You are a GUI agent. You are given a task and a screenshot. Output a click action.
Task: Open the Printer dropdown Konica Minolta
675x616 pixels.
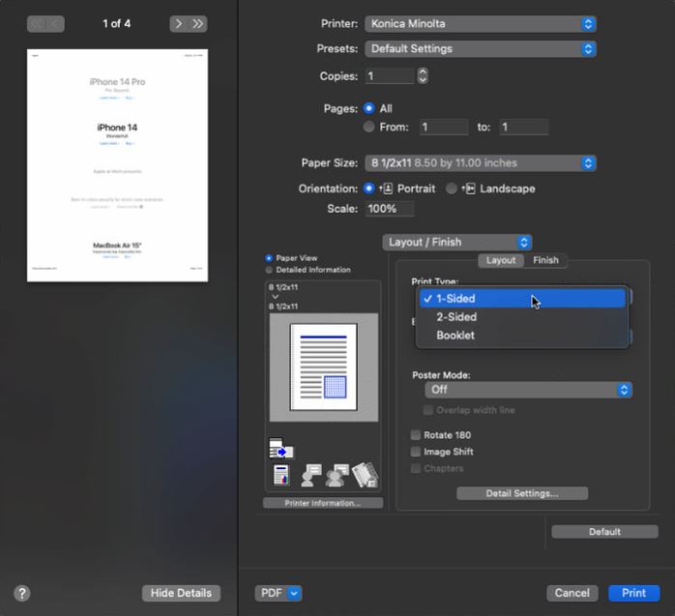(481, 23)
